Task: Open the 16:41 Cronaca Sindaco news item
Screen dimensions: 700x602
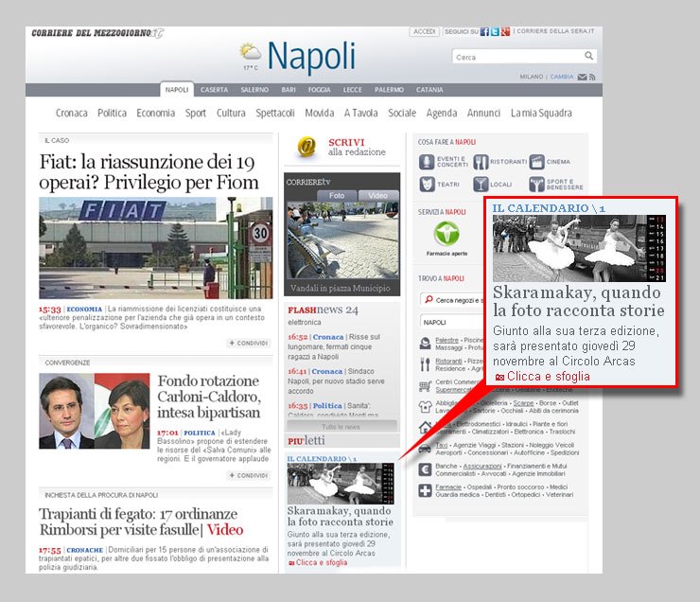Action: (x=336, y=381)
